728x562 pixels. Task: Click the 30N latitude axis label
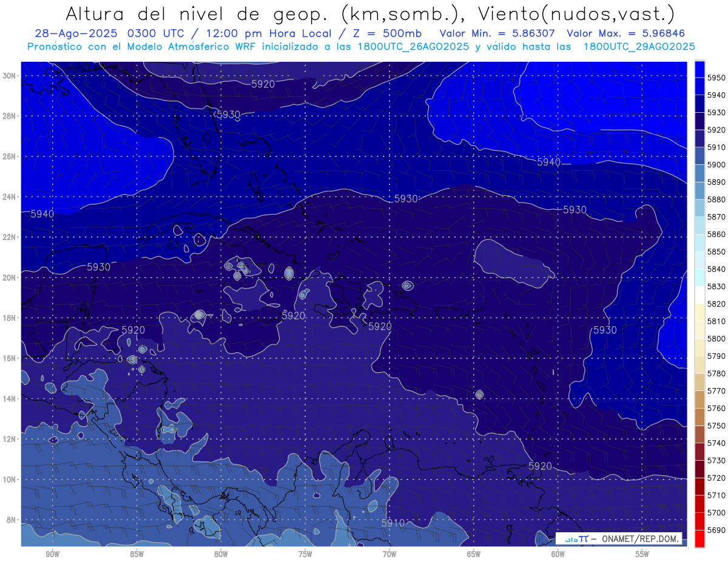coord(9,76)
